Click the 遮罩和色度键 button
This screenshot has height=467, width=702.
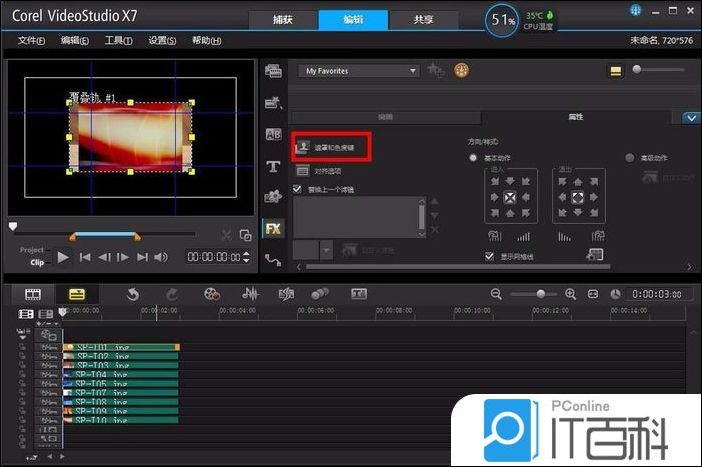(x=330, y=146)
